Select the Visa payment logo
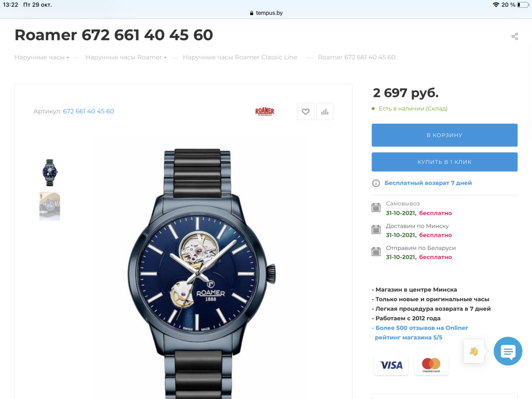The width and height of the screenshot is (532, 399). 391,365
